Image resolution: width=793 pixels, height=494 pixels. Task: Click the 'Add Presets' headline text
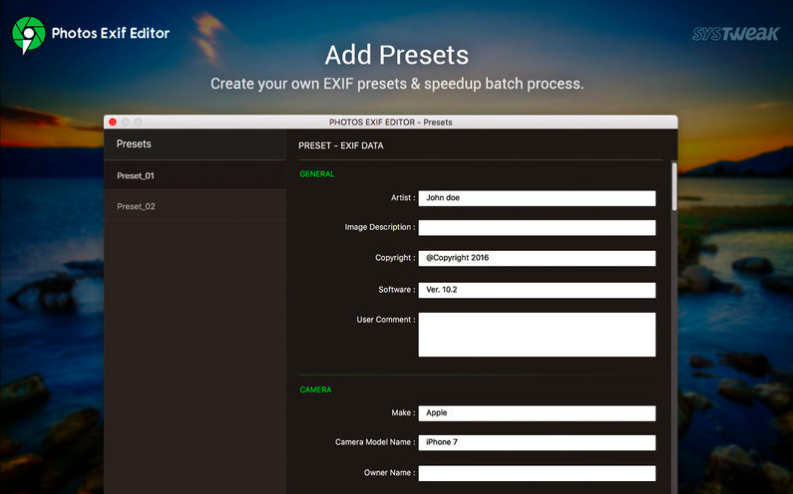(396, 55)
